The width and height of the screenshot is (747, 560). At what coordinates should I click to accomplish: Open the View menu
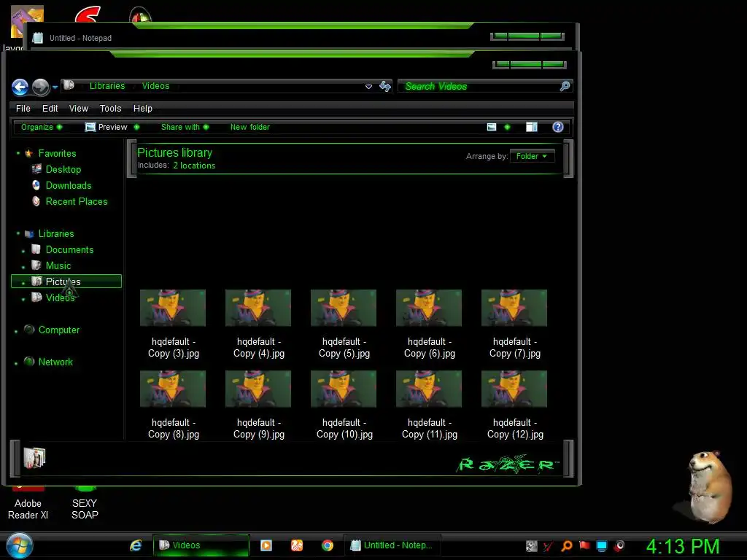[x=79, y=109]
